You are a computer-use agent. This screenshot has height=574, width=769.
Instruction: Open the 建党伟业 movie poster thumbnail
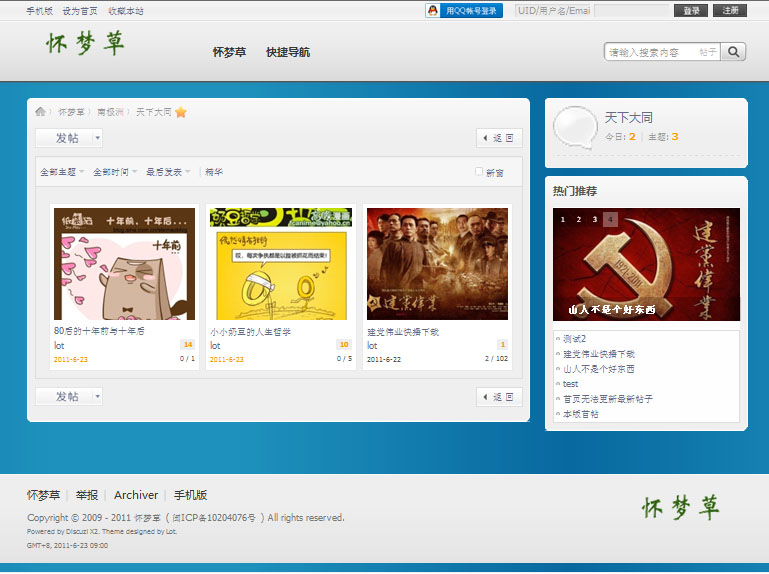pos(437,264)
